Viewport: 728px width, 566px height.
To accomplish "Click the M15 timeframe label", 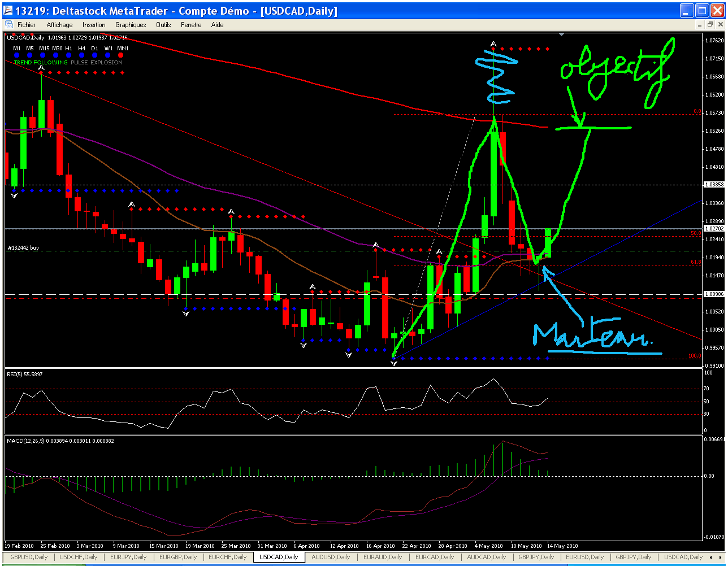I will click(x=44, y=49).
